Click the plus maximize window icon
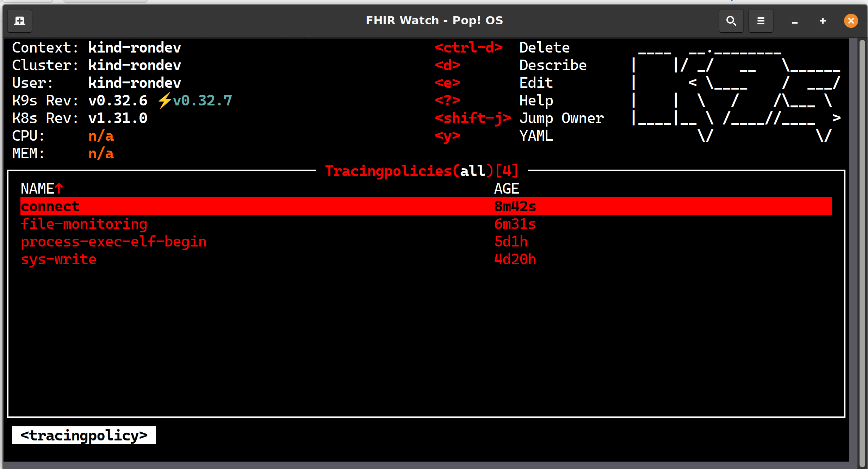 [x=823, y=21]
